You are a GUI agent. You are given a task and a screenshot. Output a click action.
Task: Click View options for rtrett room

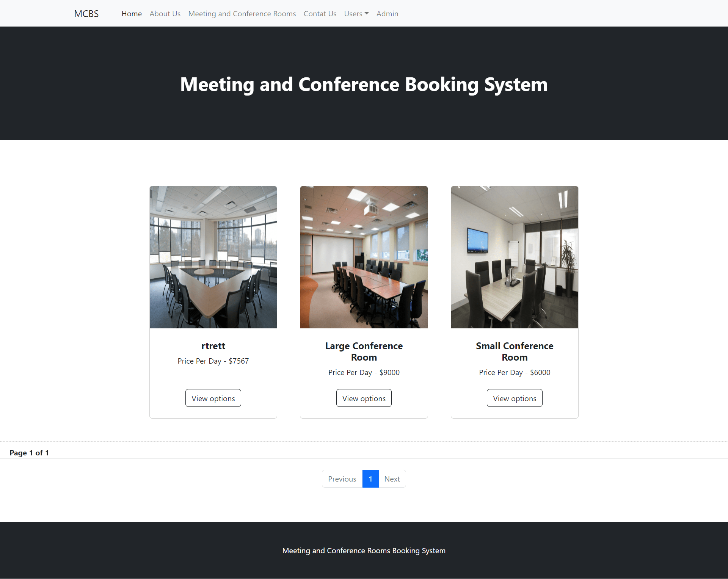[213, 398]
